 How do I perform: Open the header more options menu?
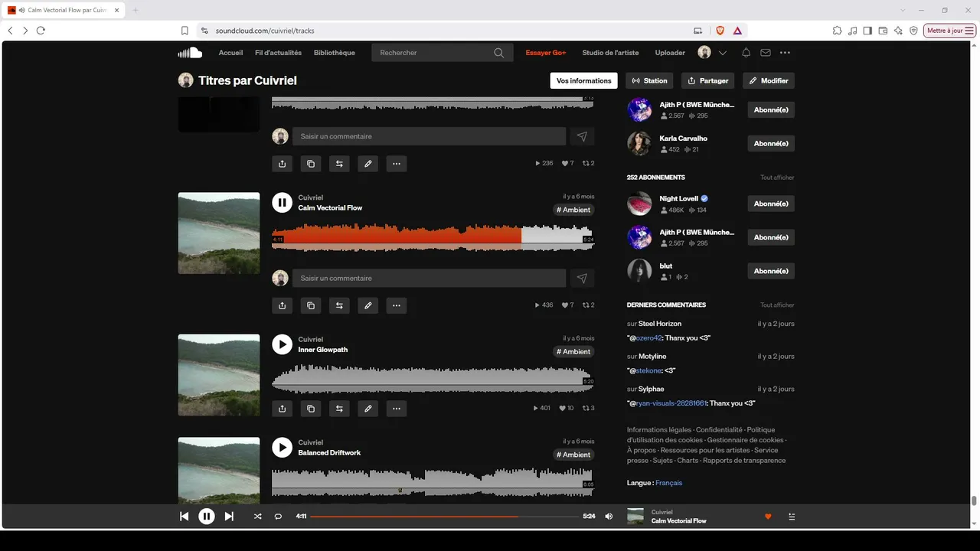click(785, 53)
